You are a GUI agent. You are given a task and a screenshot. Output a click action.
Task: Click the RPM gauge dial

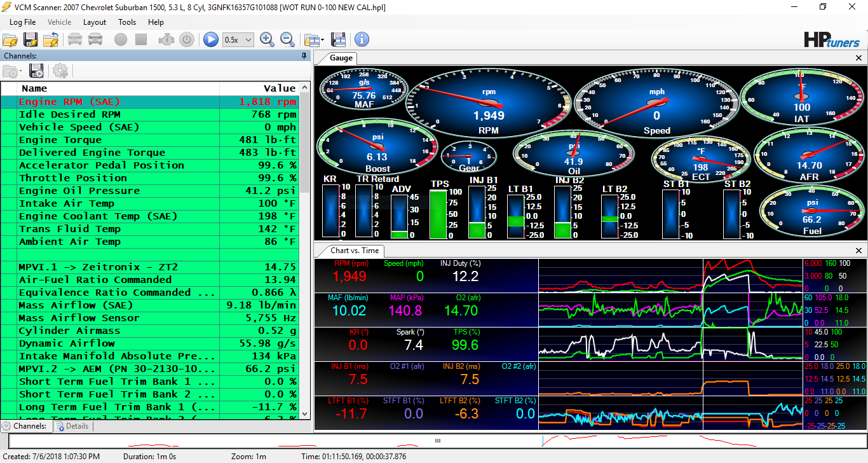pos(489,102)
